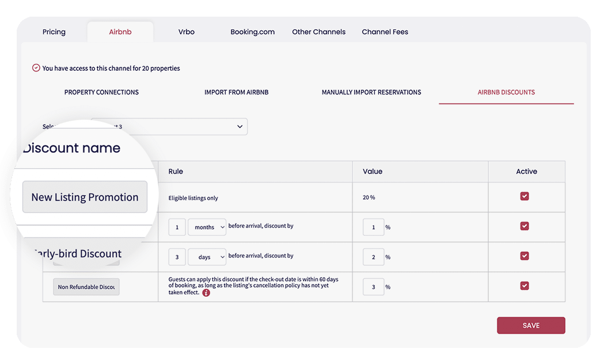Select the Airbnb Discounts sub-tab
The height and width of the screenshot is (364, 608).
pyautogui.click(x=507, y=92)
